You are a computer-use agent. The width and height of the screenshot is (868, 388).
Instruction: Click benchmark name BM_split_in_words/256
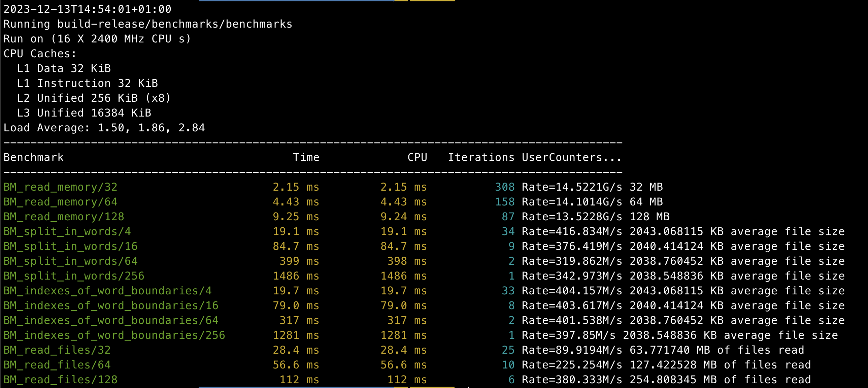tap(74, 276)
